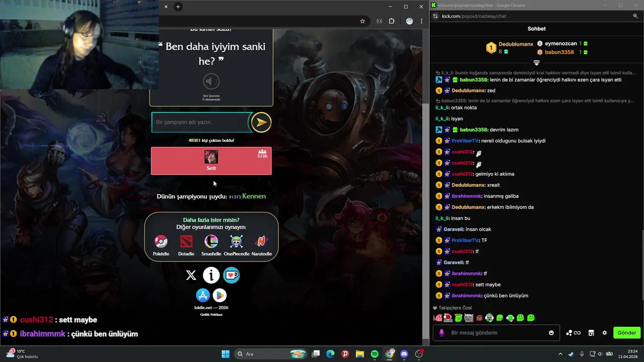Image resolution: width=644 pixels, height=362 pixels.
Task: Click the 'Takipçilere Özel' emote label
Action: click(455, 308)
